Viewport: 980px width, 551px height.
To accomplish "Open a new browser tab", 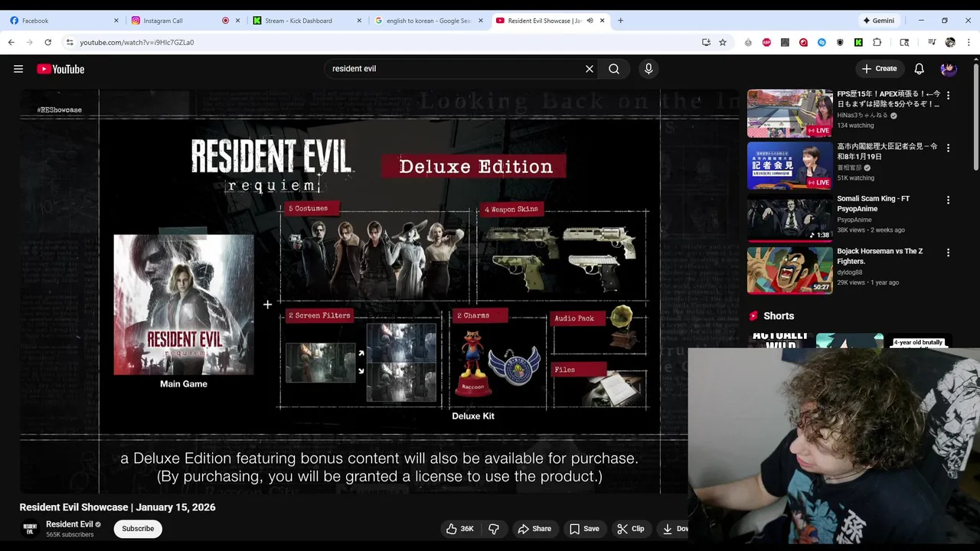I will (x=620, y=21).
